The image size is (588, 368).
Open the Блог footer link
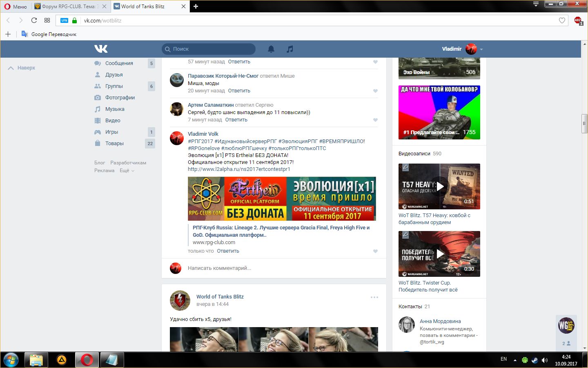pyautogui.click(x=100, y=163)
